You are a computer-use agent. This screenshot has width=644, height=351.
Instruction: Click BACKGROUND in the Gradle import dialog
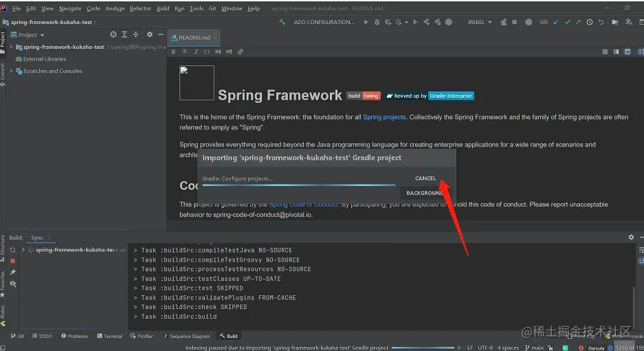pos(424,193)
